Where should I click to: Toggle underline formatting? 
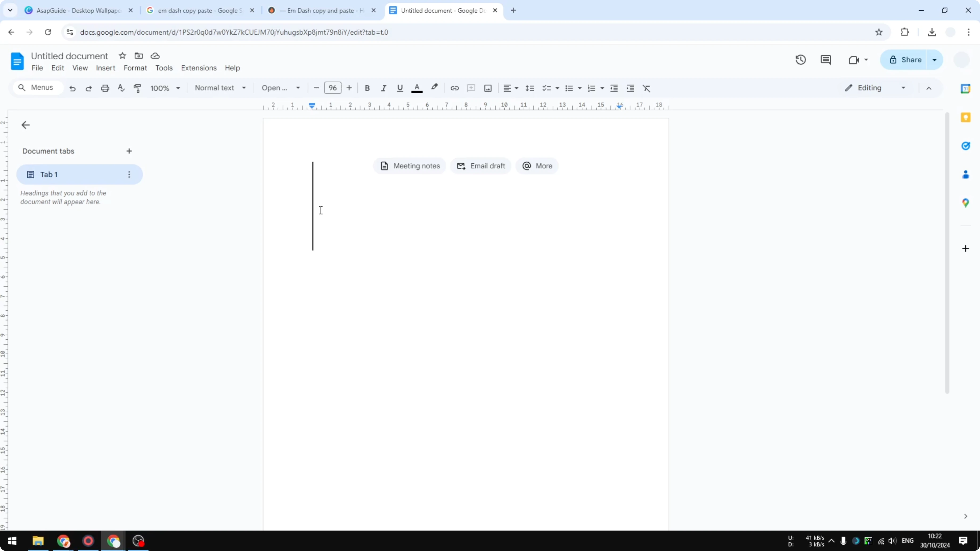point(400,88)
